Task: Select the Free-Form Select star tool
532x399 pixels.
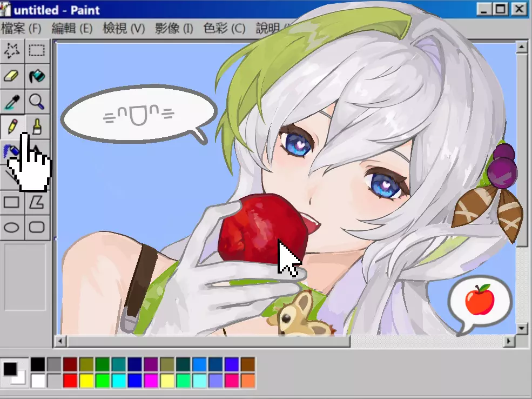Action: pos(12,51)
